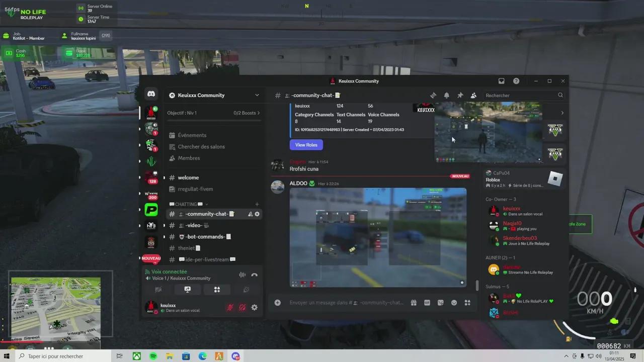
Task: Open Discord help question mark icon
Action: pyautogui.click(x=516, y=81)
